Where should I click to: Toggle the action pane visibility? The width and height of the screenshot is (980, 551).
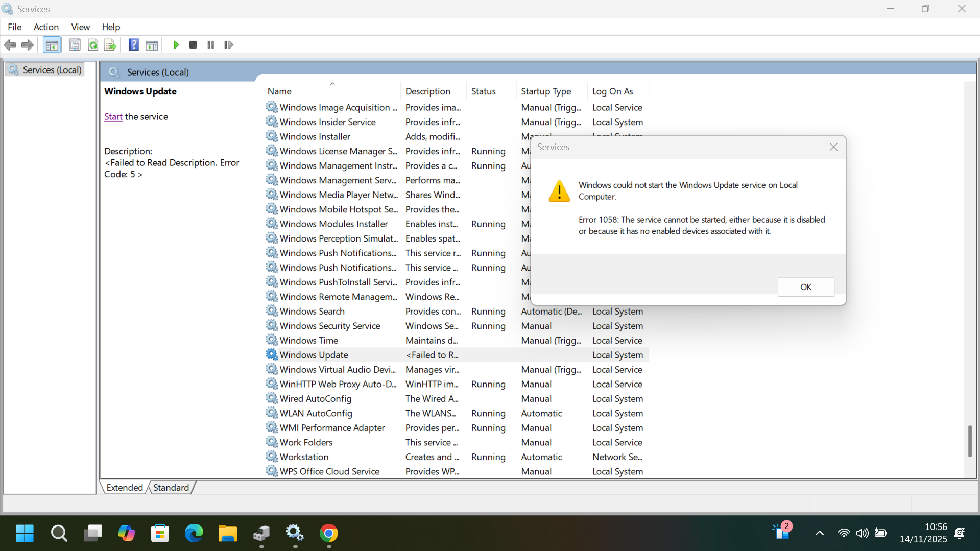[x=152, y=45]
